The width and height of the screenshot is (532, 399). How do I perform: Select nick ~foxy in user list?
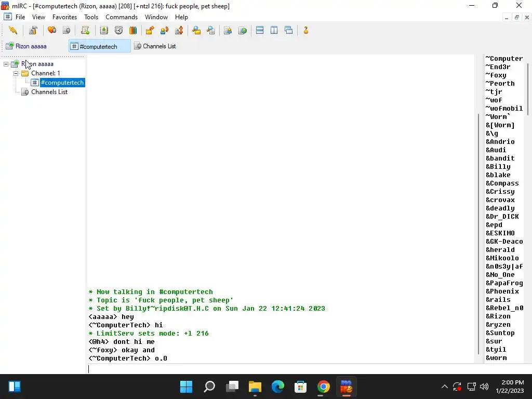(496, 75)
